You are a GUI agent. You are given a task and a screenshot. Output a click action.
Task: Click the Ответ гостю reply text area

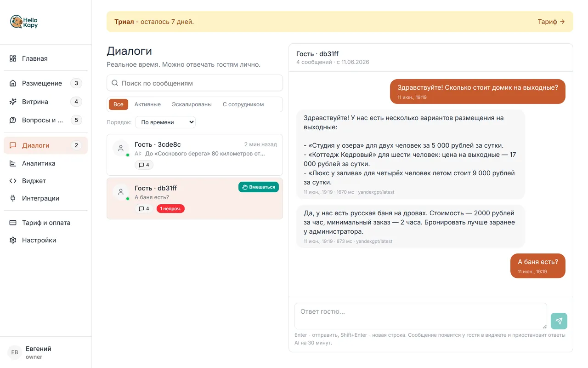coord(421,316)
